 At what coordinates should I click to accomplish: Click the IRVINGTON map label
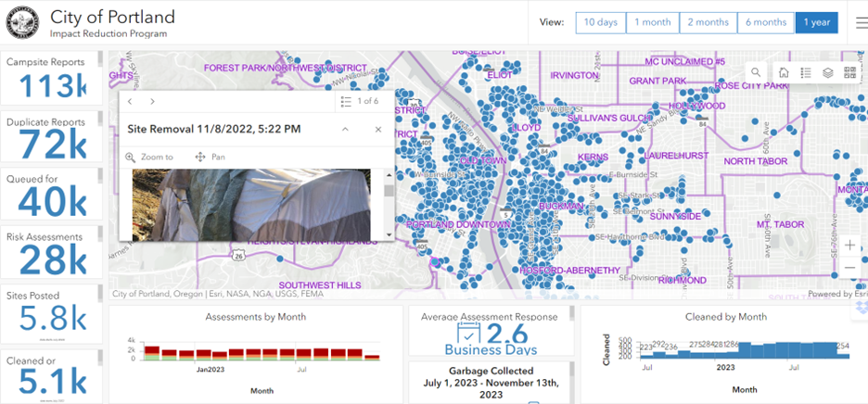[x=574, y=75]
